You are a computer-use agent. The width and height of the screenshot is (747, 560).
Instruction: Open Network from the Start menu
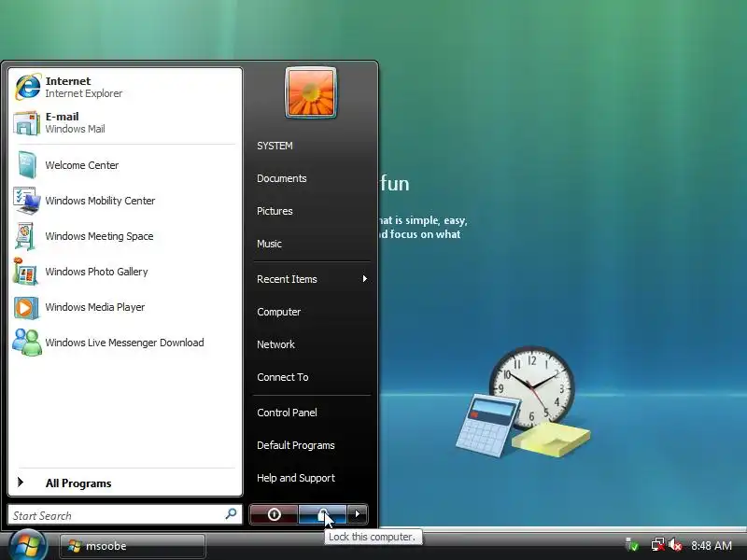(275, 344)
